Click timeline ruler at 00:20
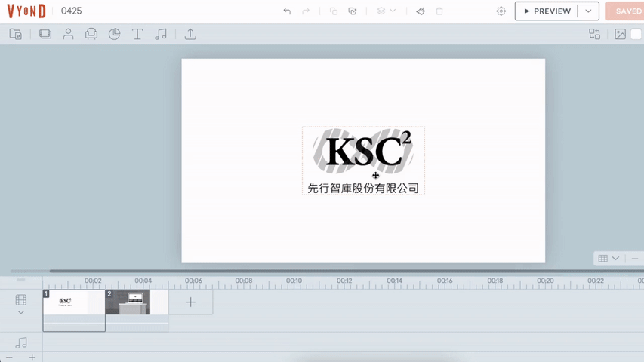This screenshot has height=362, width=644. click(x=545, y=281)
